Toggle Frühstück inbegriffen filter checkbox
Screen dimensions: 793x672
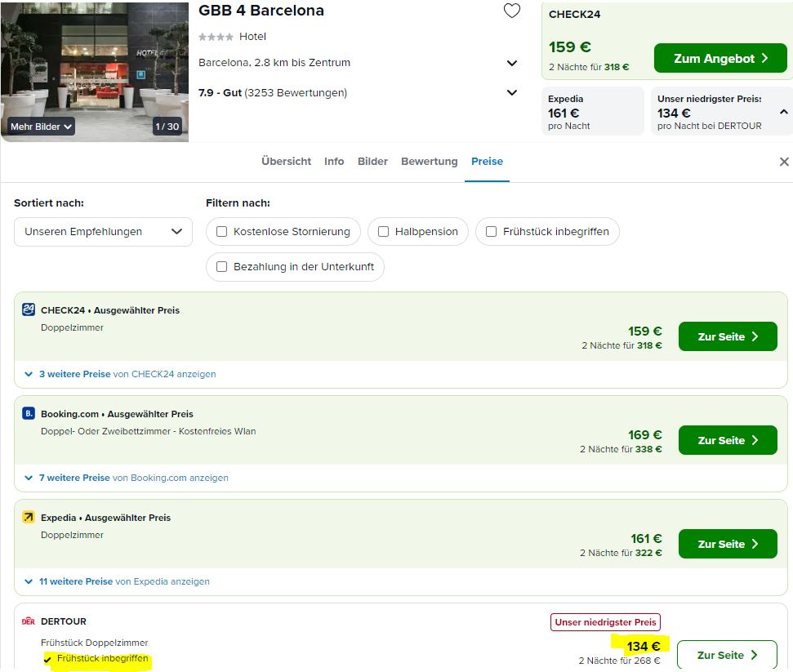(x=491, y=232)
